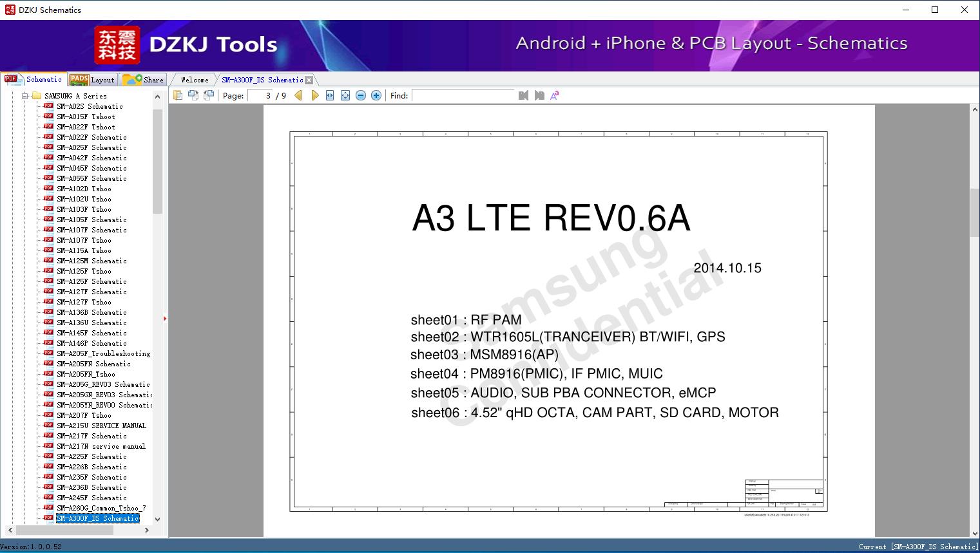The width and height of the screenshot is (980, 553).
Task: Switch to the Share panel tab
Action: pyautogui.click(x=143, y=79)
